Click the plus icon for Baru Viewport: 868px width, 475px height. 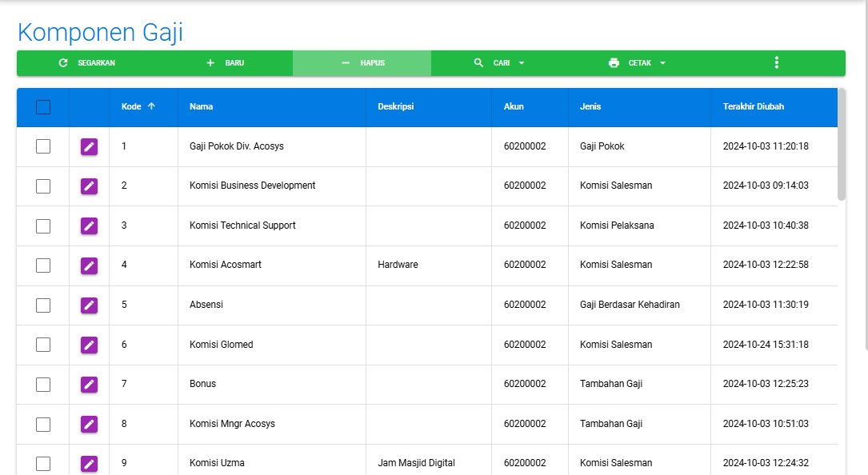210,63
